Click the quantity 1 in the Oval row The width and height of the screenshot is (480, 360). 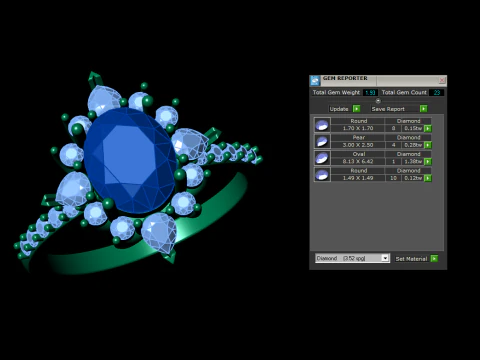(394, 161)
